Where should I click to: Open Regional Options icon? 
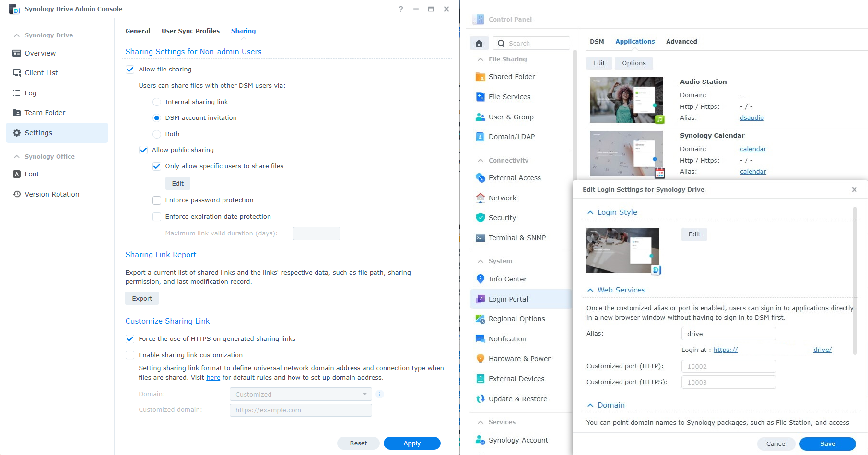coord(480,319)
